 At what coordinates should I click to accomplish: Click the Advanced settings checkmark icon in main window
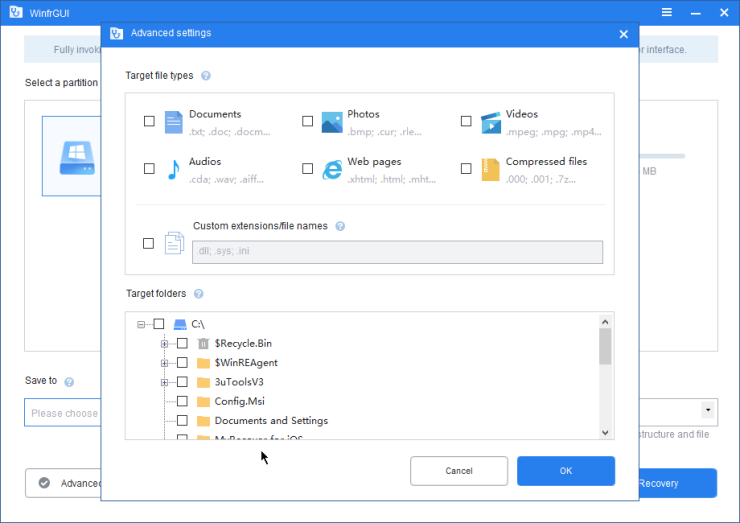point(44,483)
